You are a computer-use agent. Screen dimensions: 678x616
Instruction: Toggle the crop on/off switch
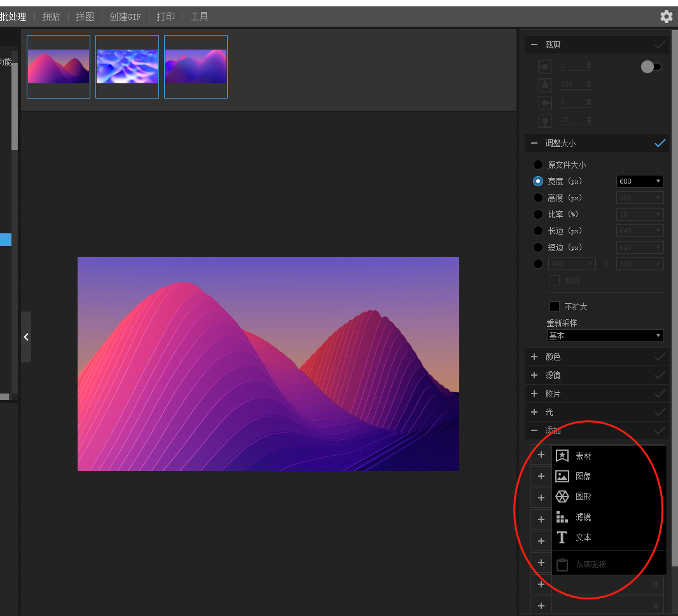[651, 67]
